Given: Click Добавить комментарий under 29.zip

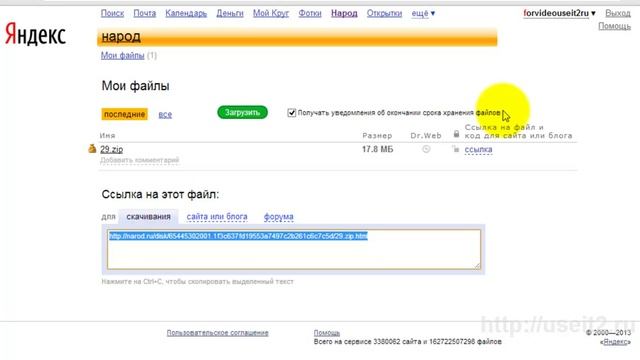Looking at the screenshot, I should click(x=140, y=160).
